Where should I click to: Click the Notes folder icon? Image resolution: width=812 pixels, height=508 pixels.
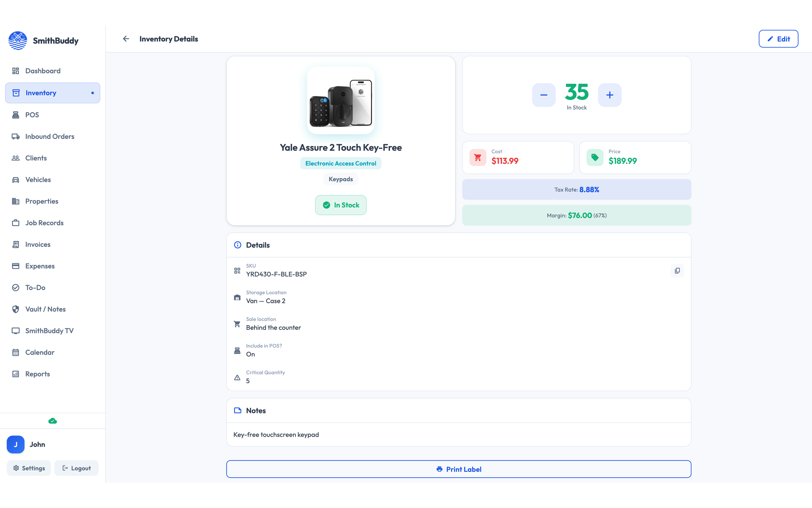[x=238, y=410]
